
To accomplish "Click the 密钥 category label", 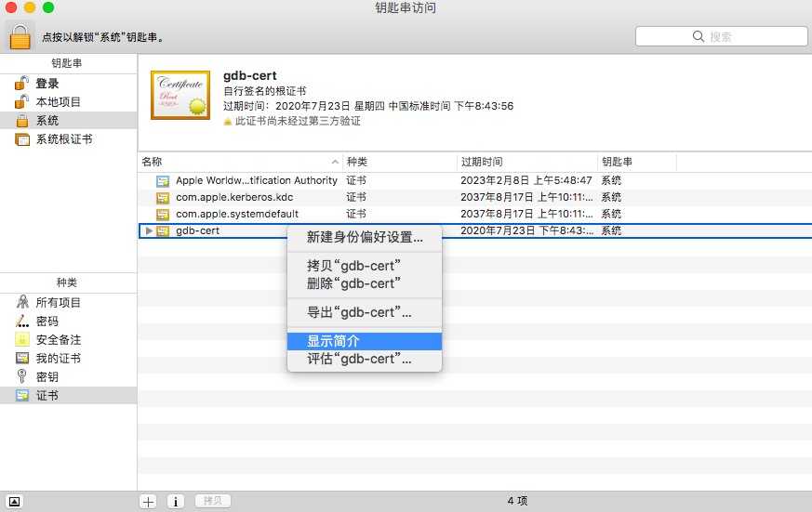I will point(47,377).
